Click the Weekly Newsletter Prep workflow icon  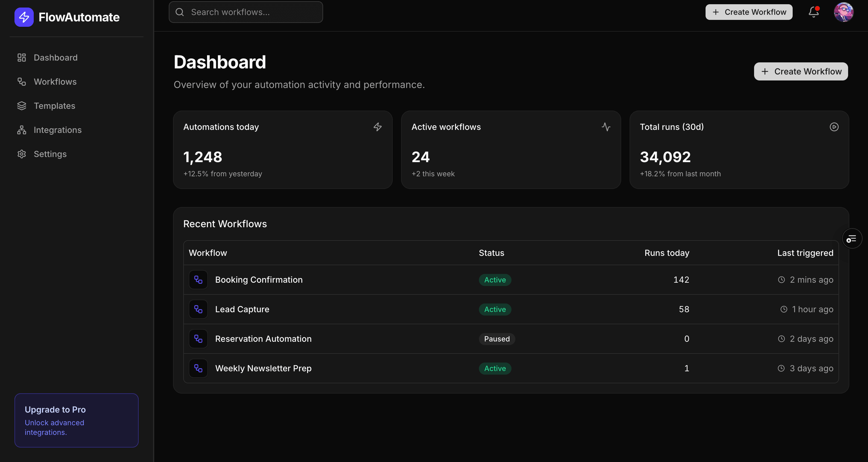pyautogui.click(x=198, y=368)
